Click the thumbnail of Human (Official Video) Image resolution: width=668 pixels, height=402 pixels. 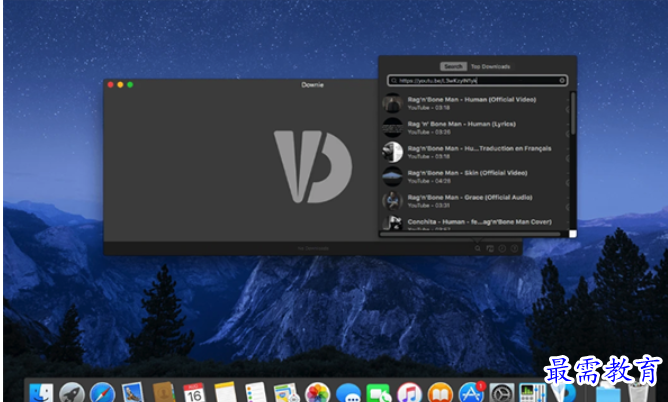coord(392,103)
